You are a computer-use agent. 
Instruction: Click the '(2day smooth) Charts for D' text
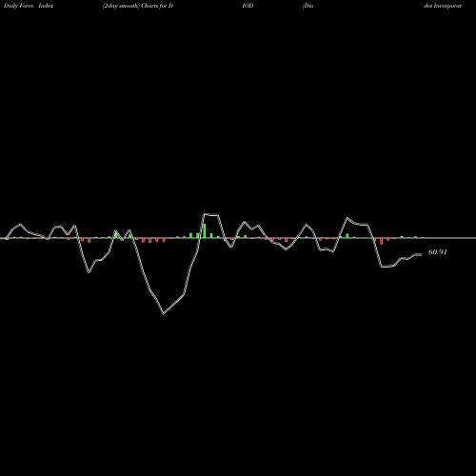tap(138, 6)
